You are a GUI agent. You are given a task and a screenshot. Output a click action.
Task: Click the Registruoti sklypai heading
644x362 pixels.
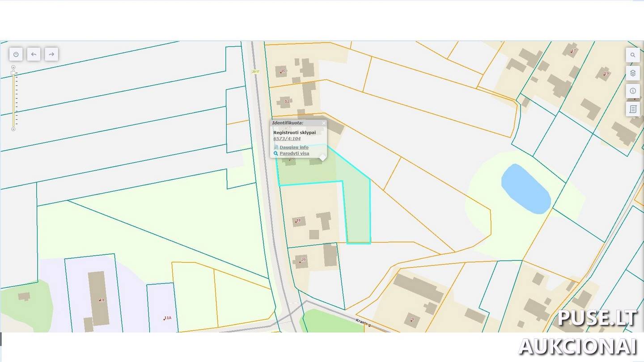click(294, 132)
